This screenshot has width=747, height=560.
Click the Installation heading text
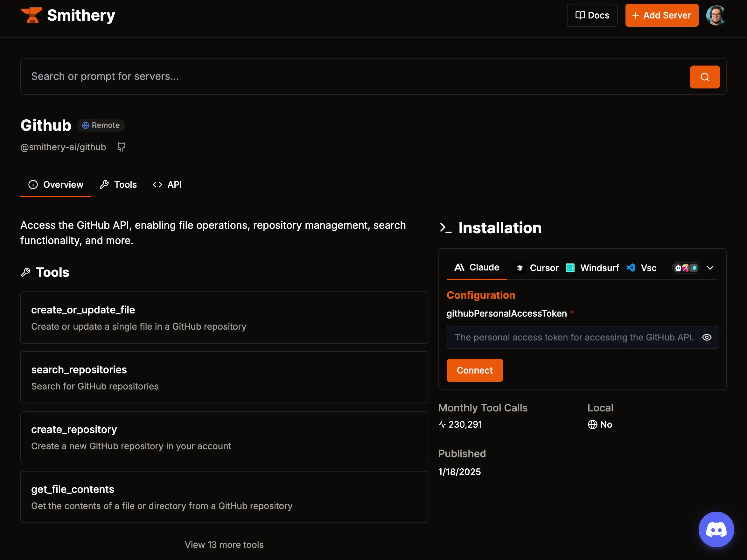click(500, 227)
